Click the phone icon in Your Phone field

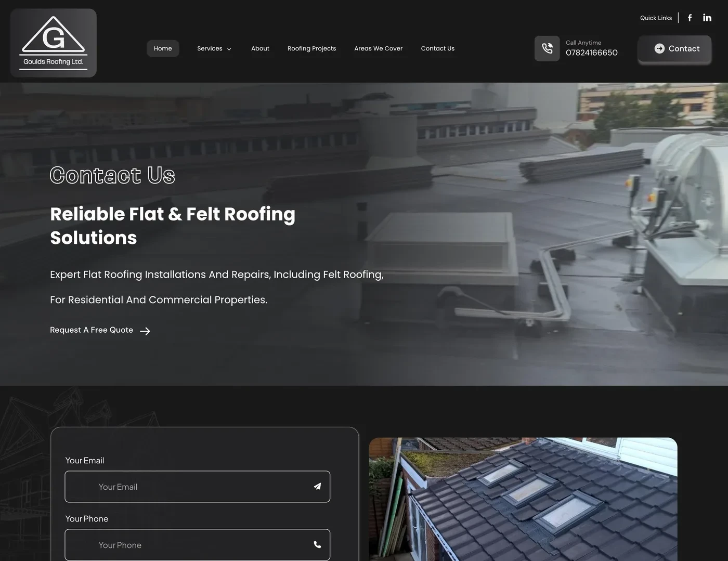pyautogui.click(x=317, y=545)
